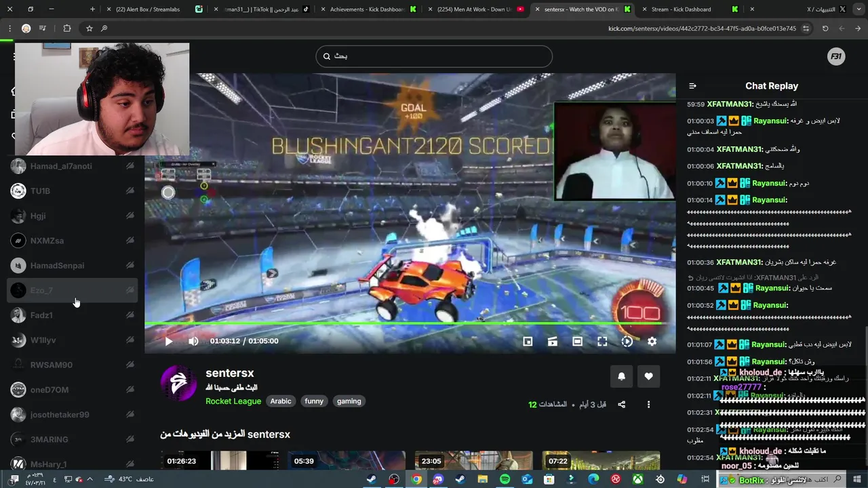The width and height of the screenshot is (868, 488).
Task: Open oneD7OM channel in sidebar
Action: point(73,390)
